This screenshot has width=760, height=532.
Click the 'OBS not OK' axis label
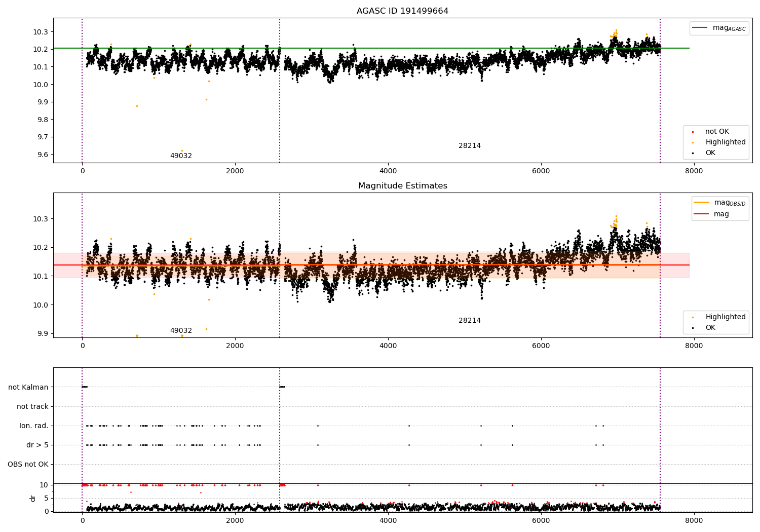pyautogui.click(x=28, y=465)
